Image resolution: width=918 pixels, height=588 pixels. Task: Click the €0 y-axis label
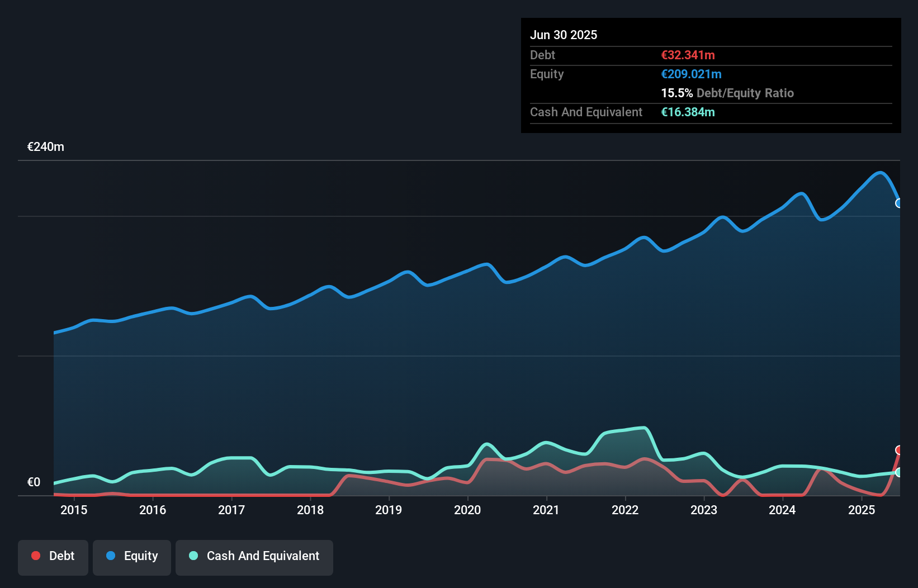(x=34, y=482)
